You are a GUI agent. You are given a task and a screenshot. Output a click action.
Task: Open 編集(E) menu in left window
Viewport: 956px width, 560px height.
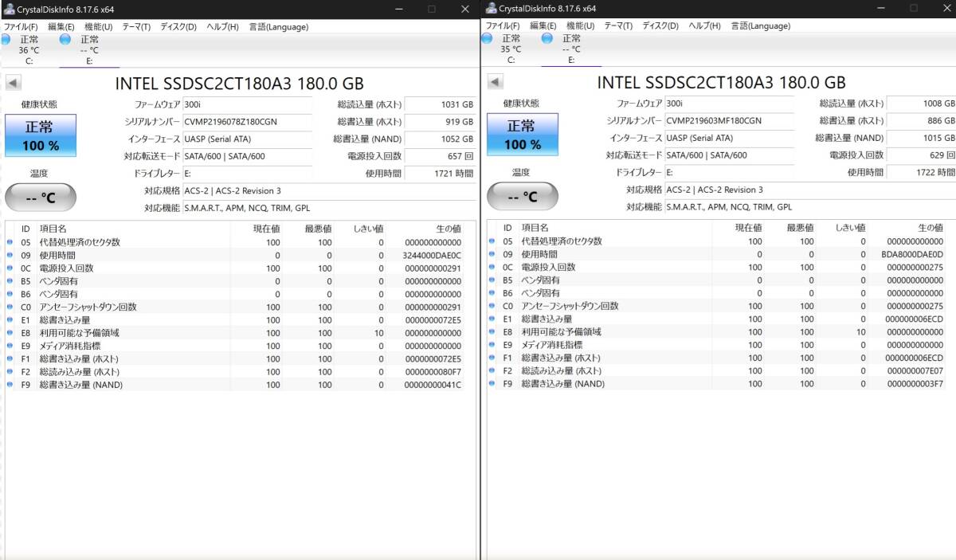coord(61,26)
